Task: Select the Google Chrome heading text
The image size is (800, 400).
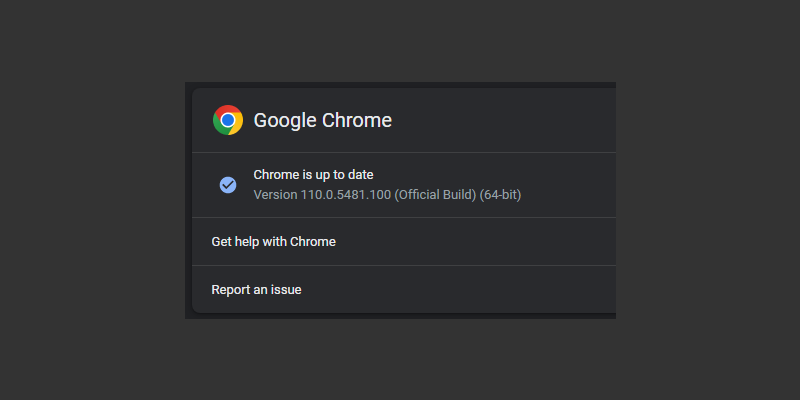Action: [x=322, y=121]
